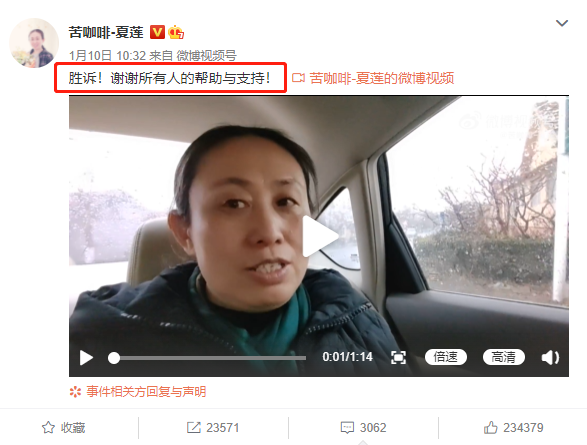
Task: Open the 微博视频号 source link
Action: (x=206, y=56)
